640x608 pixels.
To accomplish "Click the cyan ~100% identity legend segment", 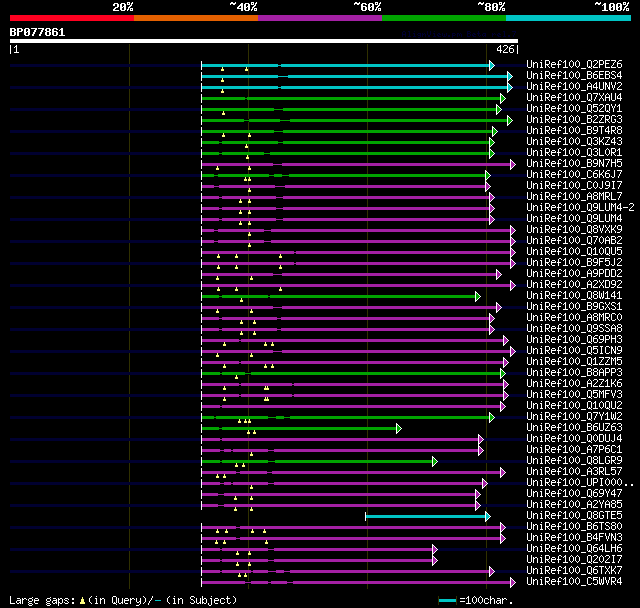I will point(568,18).
